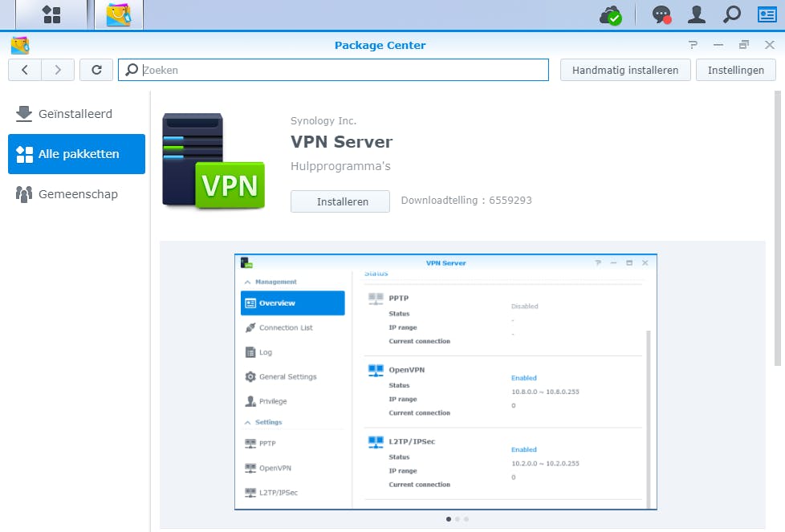Refresh the package list
The height and width of the screenshot is (532, 785).
(96, 70)
